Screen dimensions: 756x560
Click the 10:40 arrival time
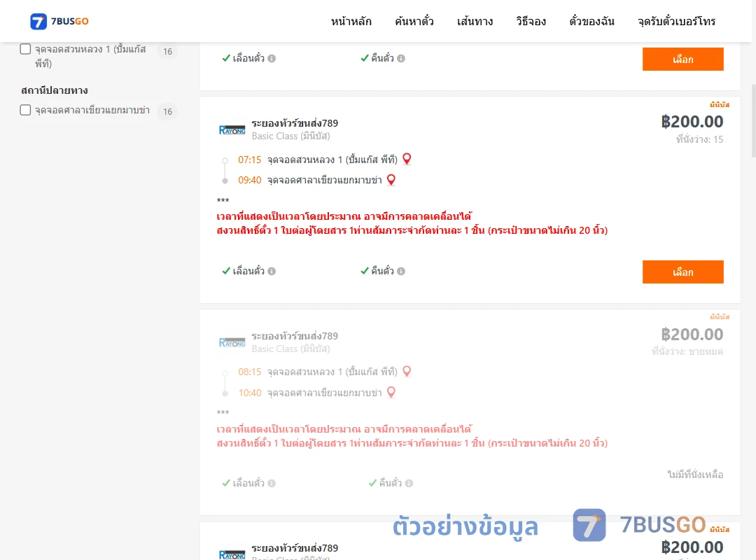coord(250,393)
